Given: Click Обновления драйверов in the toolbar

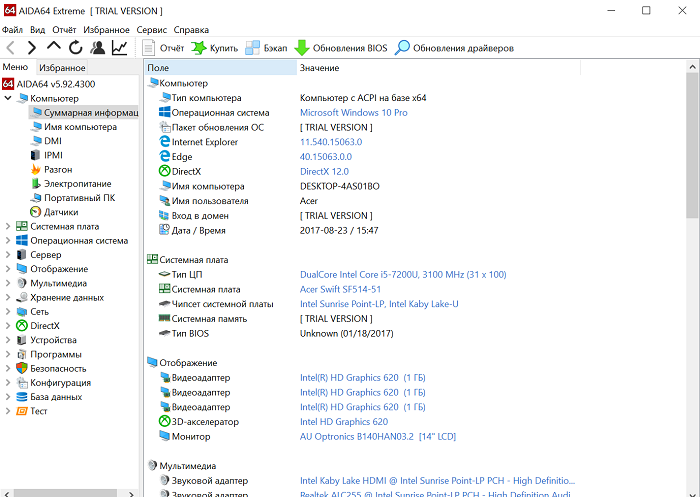Looking at the screenshot, I should 454,48.
